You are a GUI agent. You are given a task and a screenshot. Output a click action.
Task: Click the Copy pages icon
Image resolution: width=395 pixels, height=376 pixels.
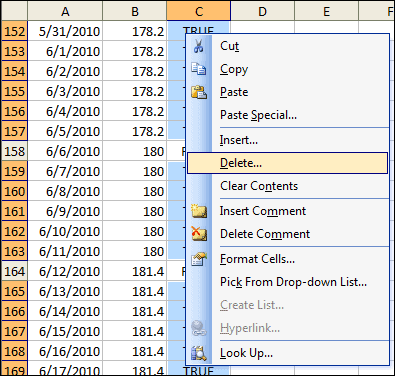(199, 69)
